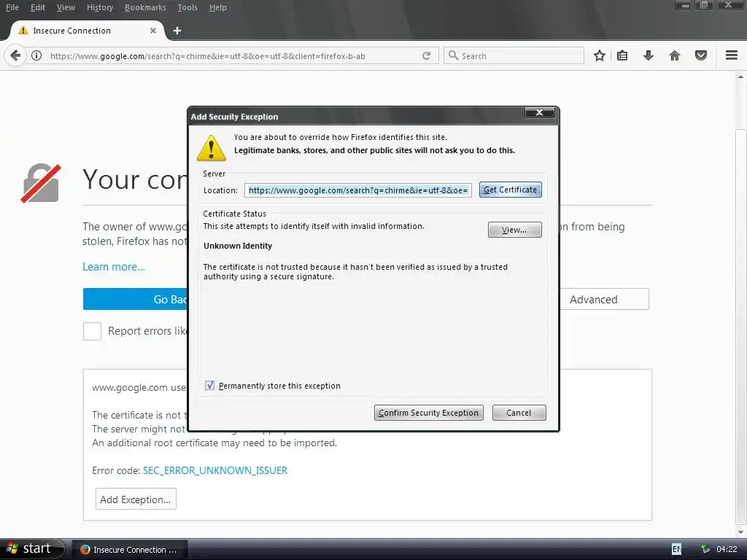
Task: Click the blue Go Back button
Action: click(136, 299)
